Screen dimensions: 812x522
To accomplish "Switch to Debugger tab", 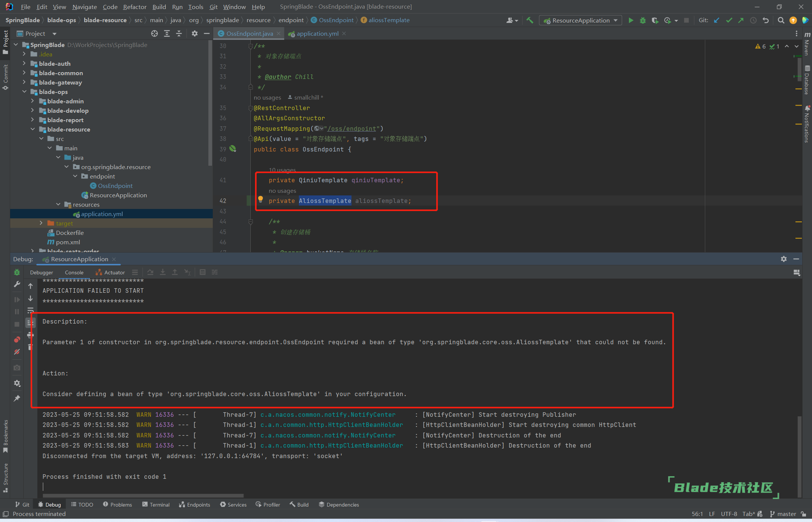I will pyautogui.click(x=41, y=272).
